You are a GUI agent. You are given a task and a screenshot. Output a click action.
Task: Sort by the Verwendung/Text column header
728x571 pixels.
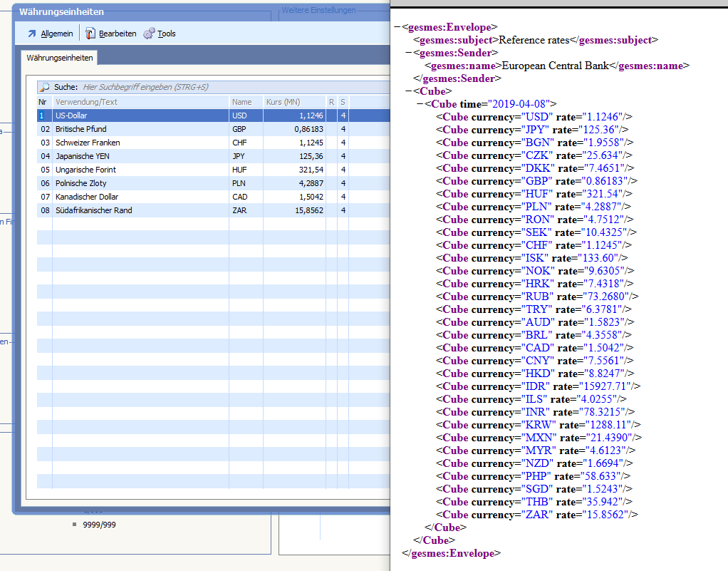pos(140,102)
